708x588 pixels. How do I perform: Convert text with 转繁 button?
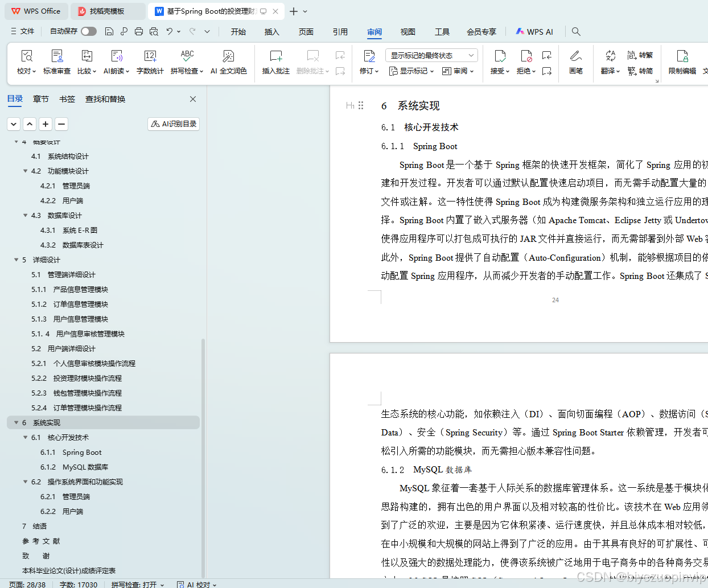[x=640, y=55]
